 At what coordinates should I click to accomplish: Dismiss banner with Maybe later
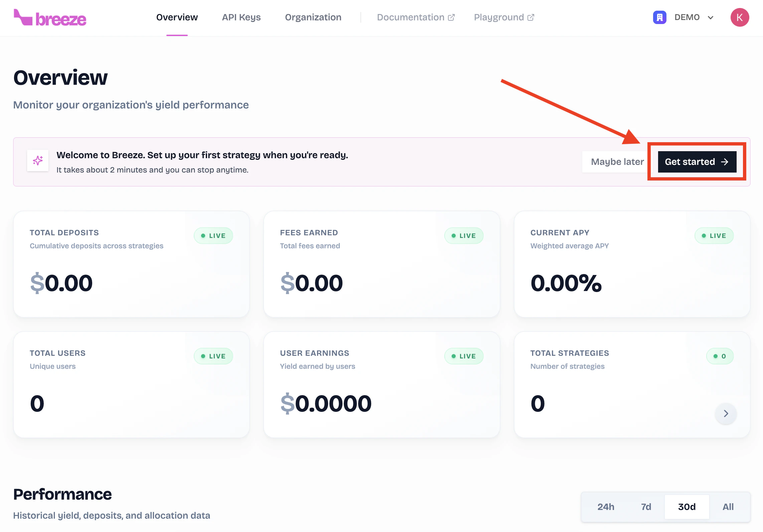pyautogui.click(x=617, y=162)
